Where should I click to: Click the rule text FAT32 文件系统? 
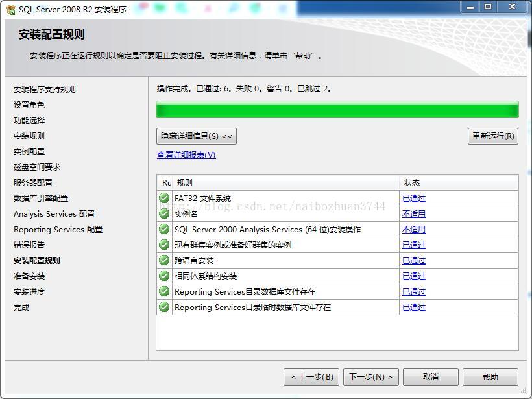[202, 198]
